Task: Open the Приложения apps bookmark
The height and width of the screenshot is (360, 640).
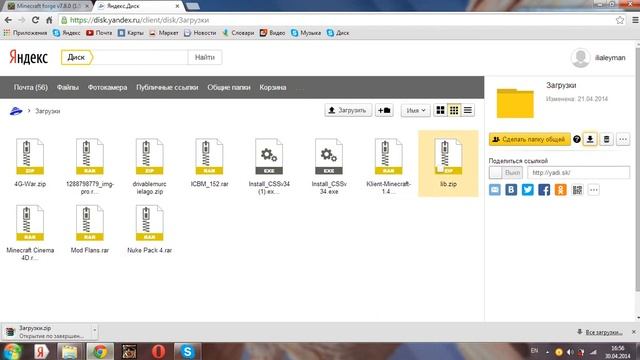Action: [x=25, y=33]
